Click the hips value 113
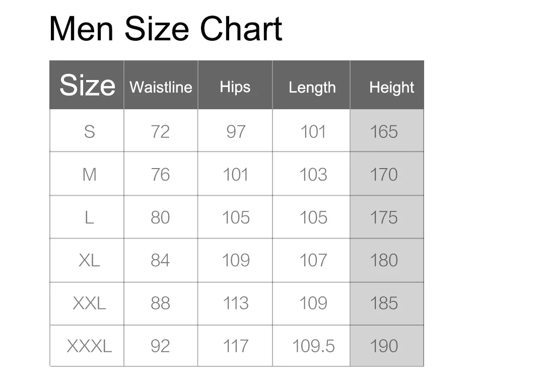The width and height of the screenshot is (544, 392). tap(236, 303)
